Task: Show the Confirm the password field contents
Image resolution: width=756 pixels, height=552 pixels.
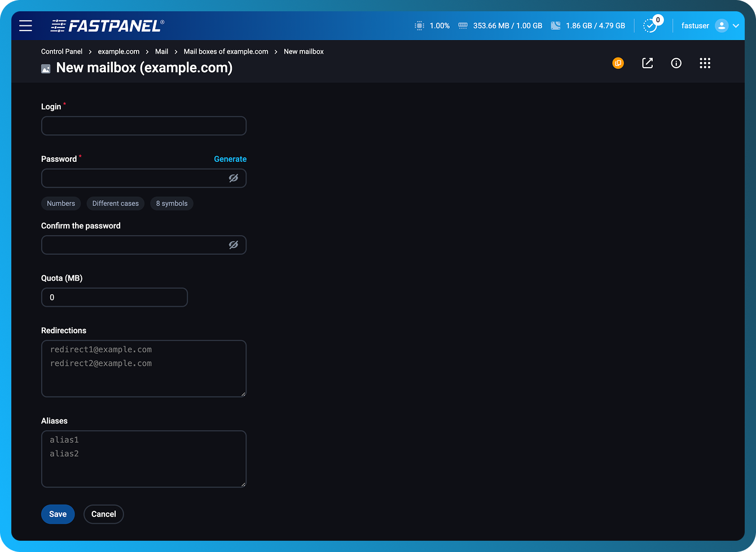Action: pyautogui.click(x=234, y=245)
